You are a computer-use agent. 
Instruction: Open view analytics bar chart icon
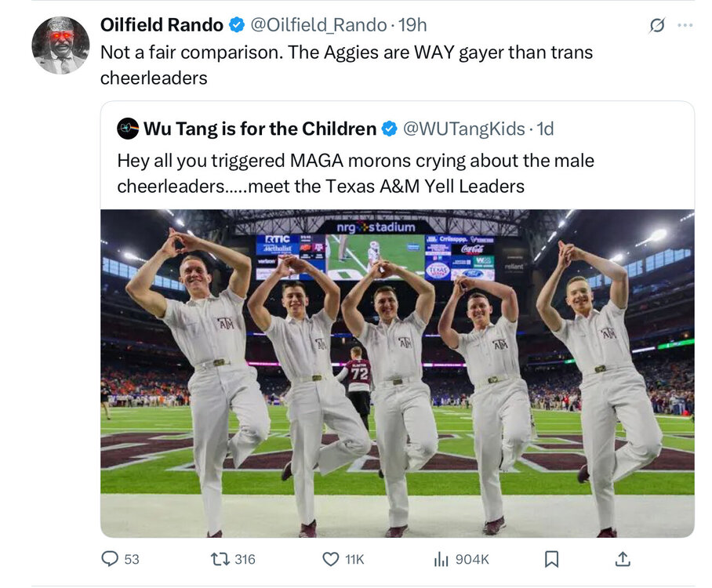pos(441,559)
